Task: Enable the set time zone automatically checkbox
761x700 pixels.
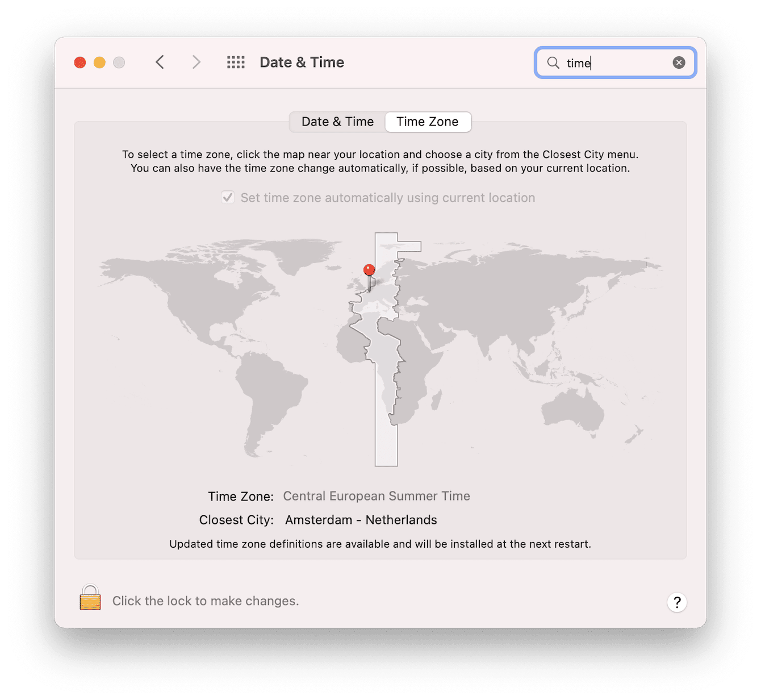Action: (227, 197)
